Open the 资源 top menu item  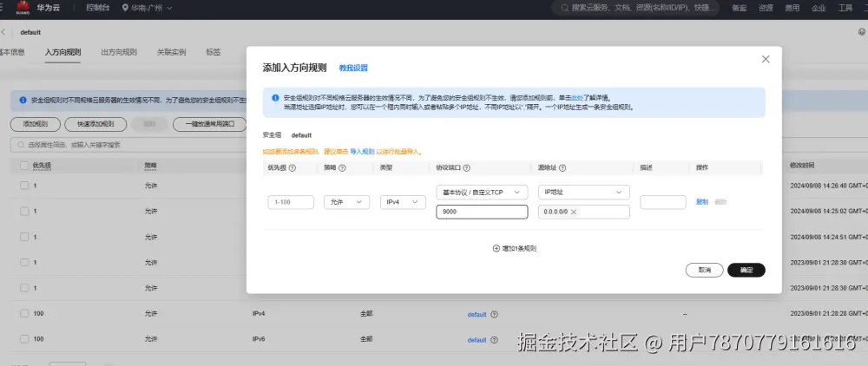(766, 9)
